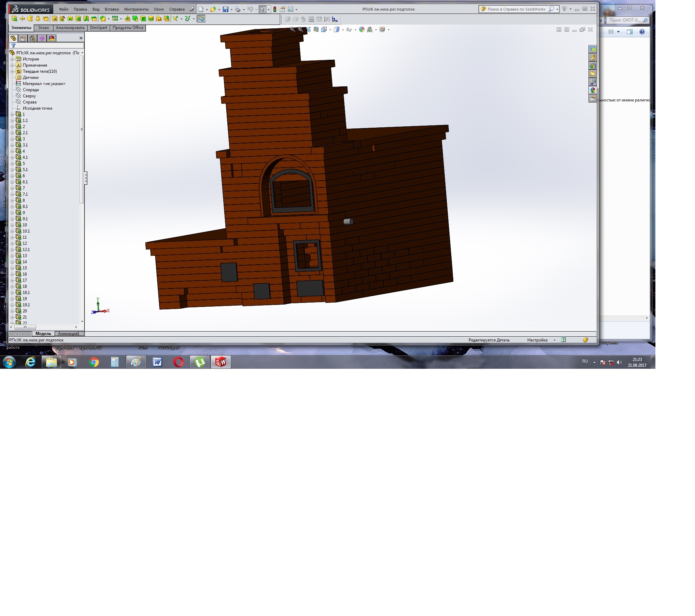This screenshot has width=695, height=616.
Task: Expand the Твердые тела(110) folder
Action: 12,71
